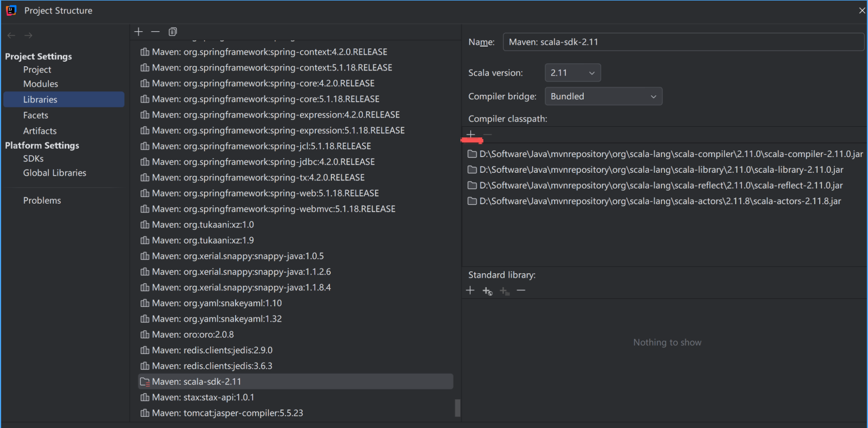Viewport: 868px width, 428px height.
Task: Click library icon of tukaani:xz:1.0
Action: click(145, 224)
